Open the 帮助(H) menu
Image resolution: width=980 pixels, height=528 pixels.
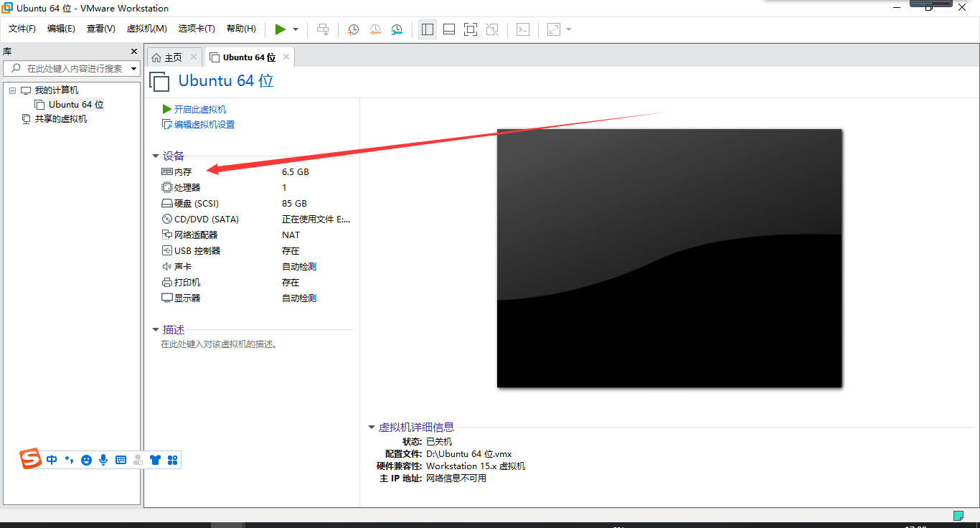241,29
